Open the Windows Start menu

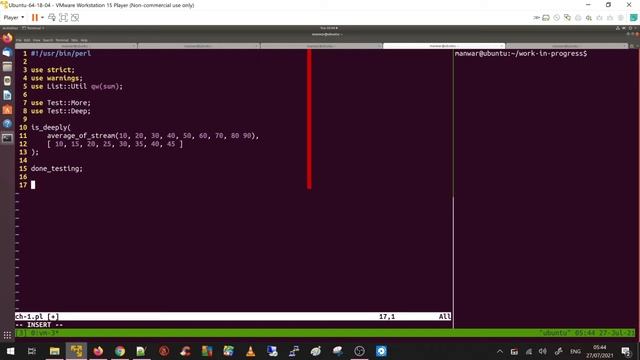coord(10,351)
